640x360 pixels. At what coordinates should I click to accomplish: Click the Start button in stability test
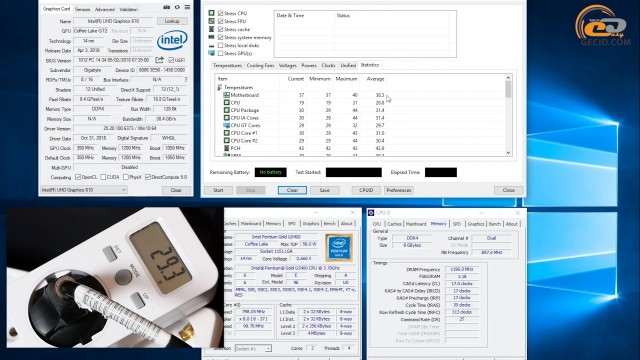[218, 190]
